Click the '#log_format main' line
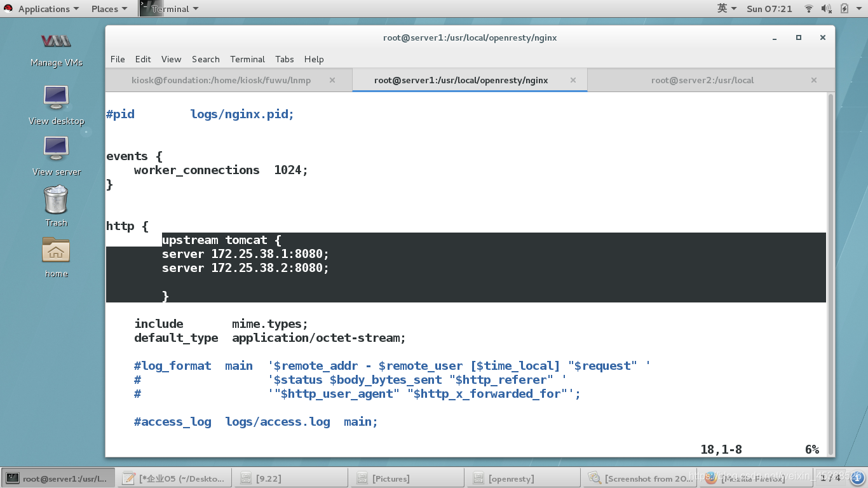Screen dimensions: 868x488 coord(392,366)
